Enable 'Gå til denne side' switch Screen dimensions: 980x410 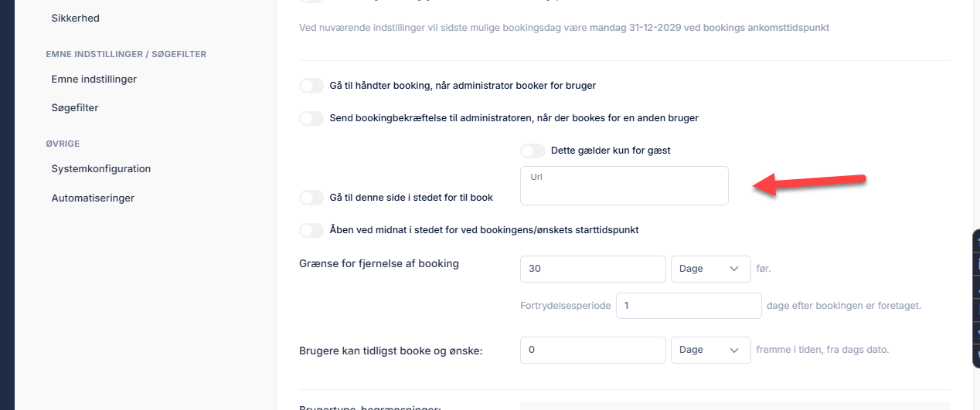[311, 198]
